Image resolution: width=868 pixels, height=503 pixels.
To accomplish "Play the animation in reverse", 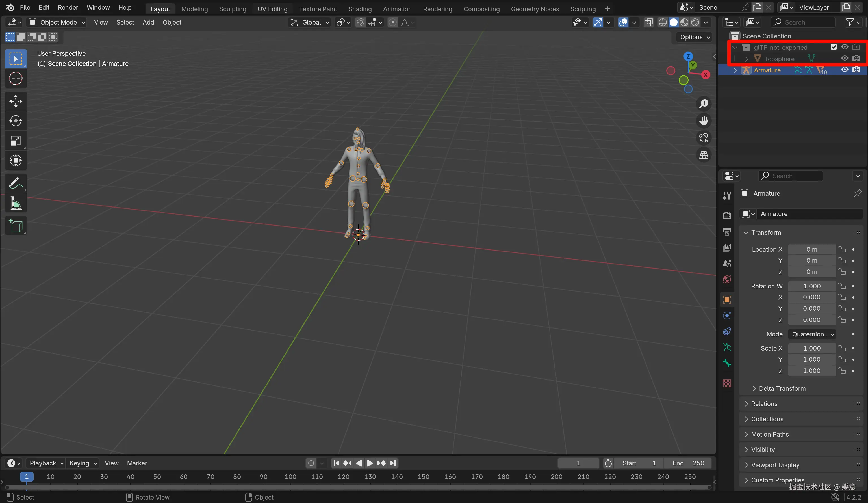I will tap(359, 463).
